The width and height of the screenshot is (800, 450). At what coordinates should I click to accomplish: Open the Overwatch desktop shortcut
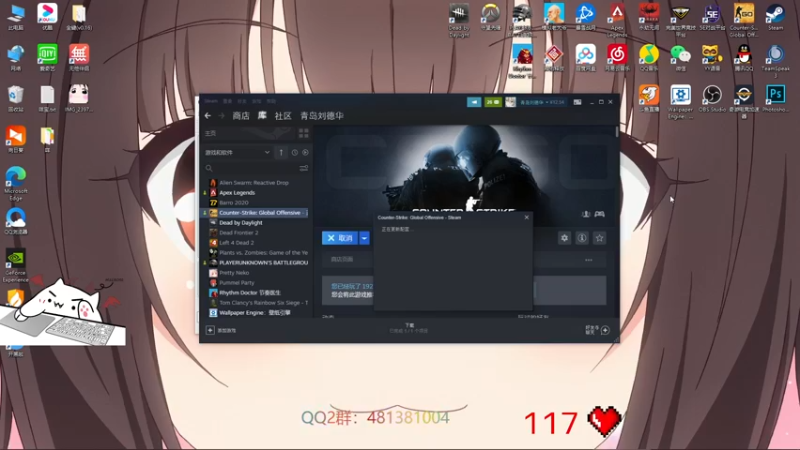[x=490, y=17]
